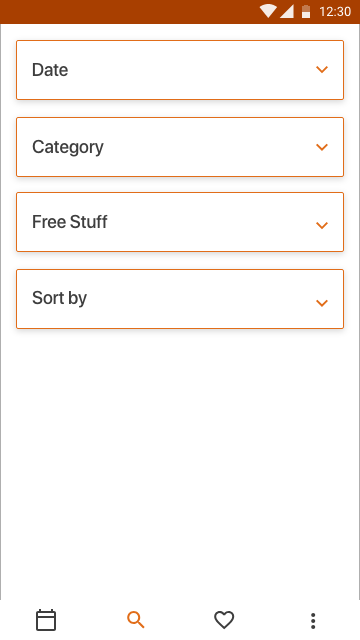Screen dimensions: 360x640
Task: Open favorites via the heart icon
Action: tap(224, 620)
